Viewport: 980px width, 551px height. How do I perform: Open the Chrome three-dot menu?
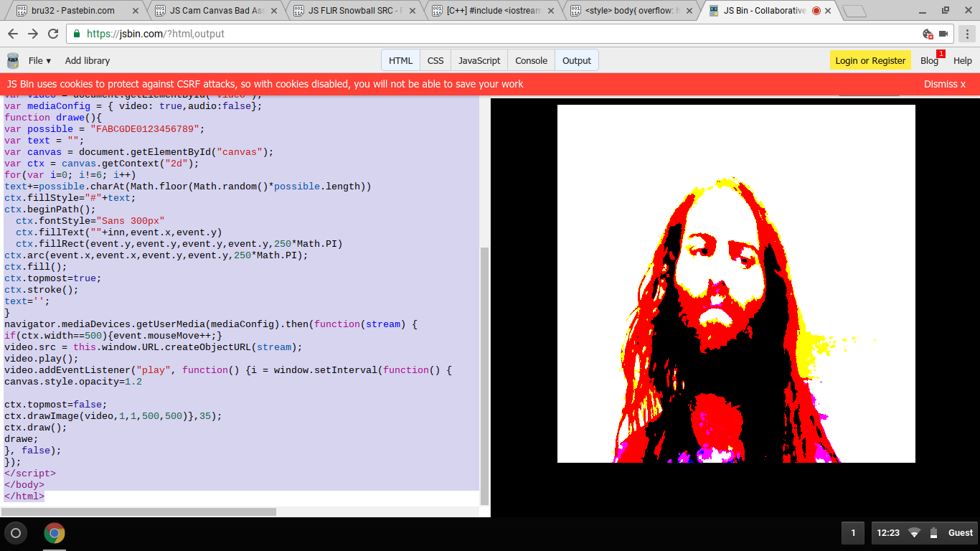(966, 34)
